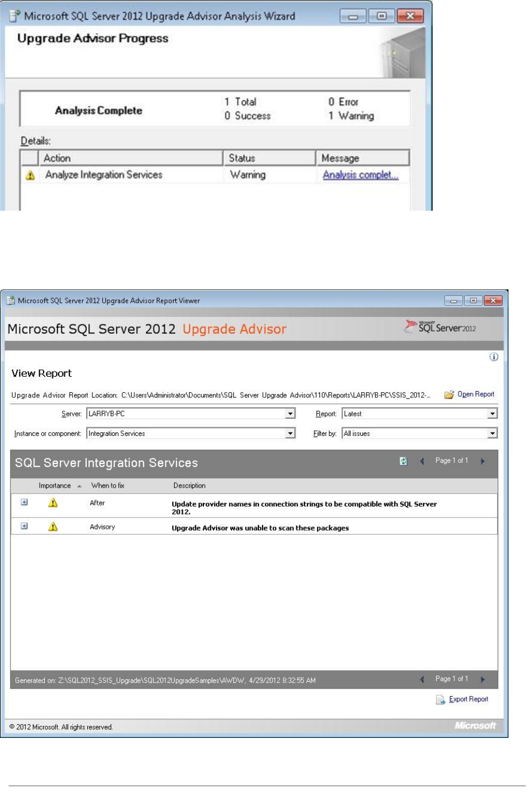Expand the Update provider names issue row
This screenshot has width=528, height=812.
tap(24, 502)
